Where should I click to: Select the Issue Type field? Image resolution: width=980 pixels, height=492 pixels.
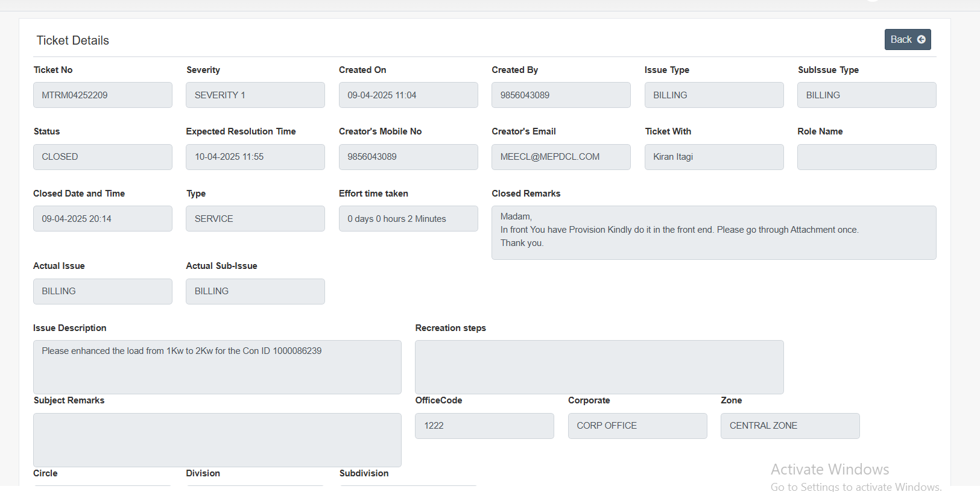pos(714,95)
